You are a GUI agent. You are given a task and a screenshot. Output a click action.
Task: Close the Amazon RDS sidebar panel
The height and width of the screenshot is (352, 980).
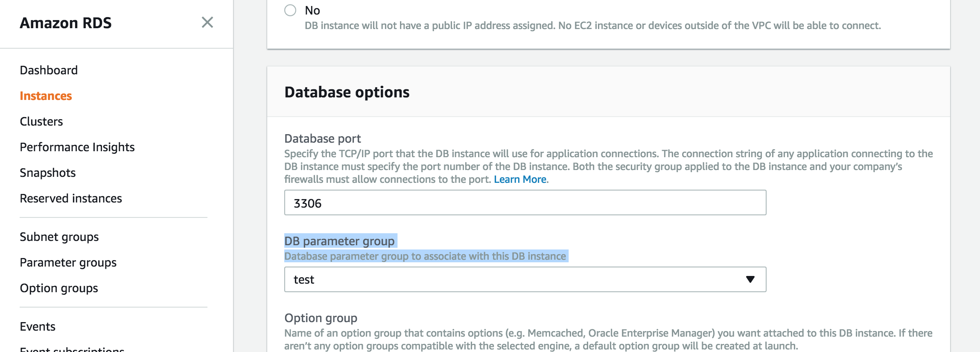[207, 22]
